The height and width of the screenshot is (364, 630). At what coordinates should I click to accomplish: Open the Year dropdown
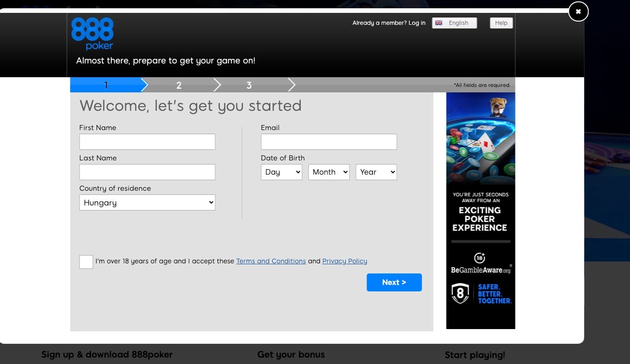point(376,172)
